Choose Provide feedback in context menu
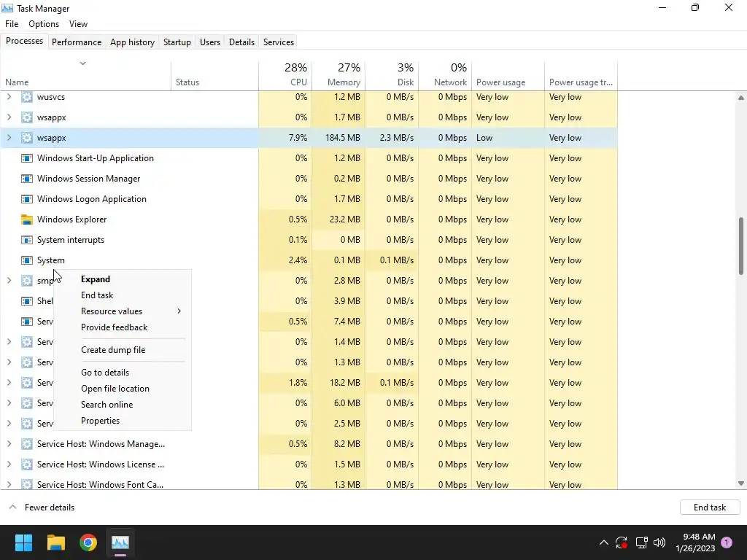Screen dimensions: 747x560 123,327
